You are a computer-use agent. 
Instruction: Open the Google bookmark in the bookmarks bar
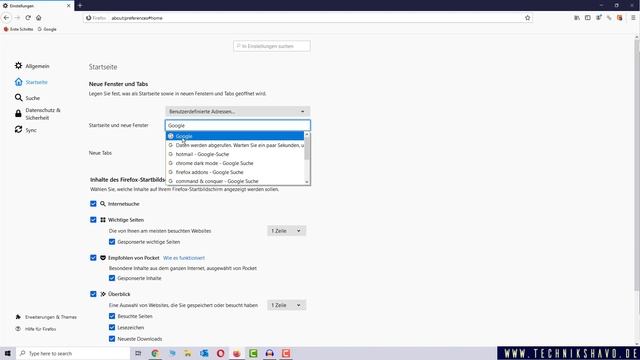(x=47, y=29)
